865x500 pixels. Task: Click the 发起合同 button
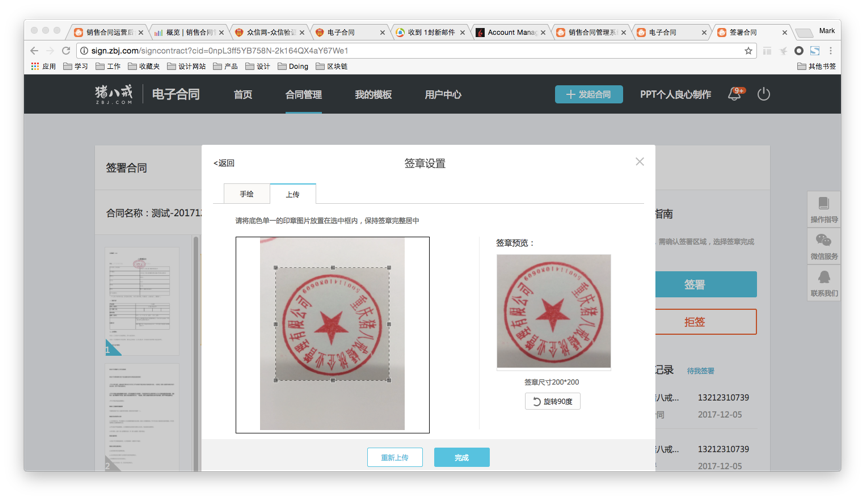tap(589, 94)
